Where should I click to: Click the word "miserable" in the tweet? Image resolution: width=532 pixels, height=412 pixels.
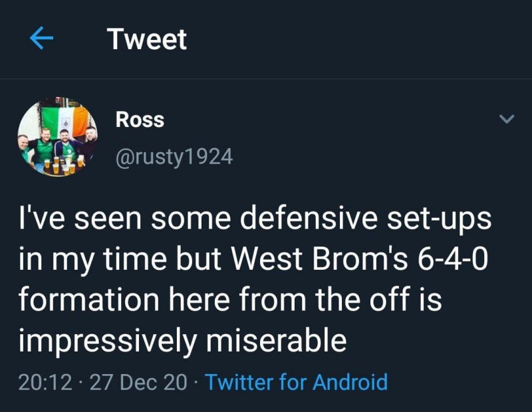277,341
